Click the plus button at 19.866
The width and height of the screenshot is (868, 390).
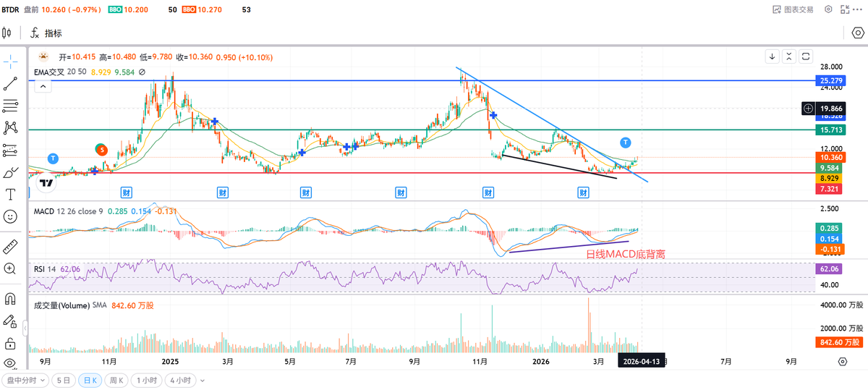[x=808, y=109]
